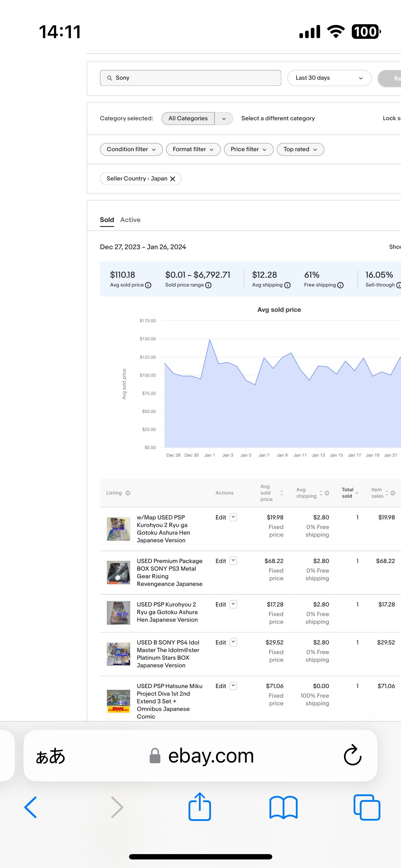Expand actions for USED PSP Kurohyou 2 listing
Screen dimensions: 401x868
[233, 604]
